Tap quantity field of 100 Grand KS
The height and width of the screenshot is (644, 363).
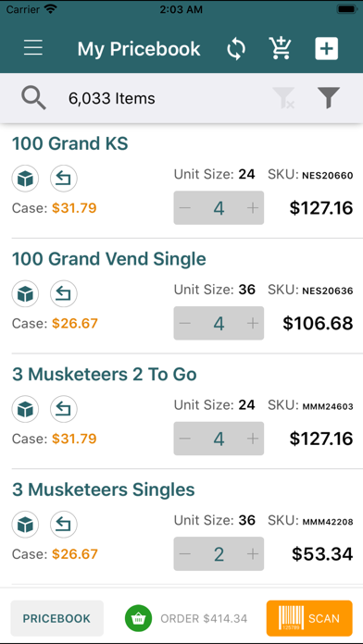(219, 208)
